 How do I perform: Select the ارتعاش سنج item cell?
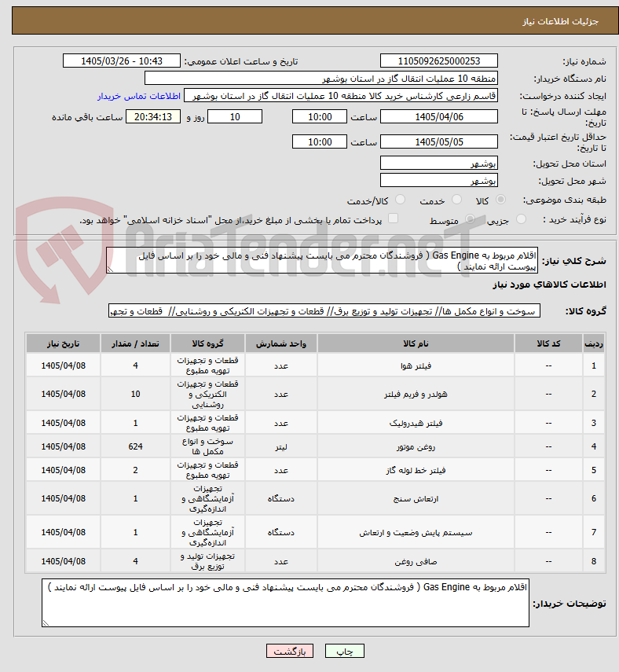point(416,498)
